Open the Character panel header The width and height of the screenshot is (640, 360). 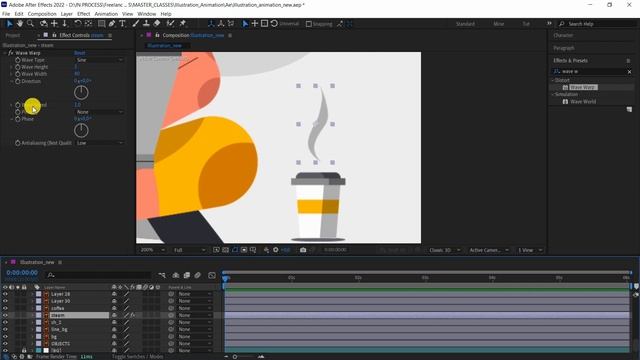pyautogui.click(x=563, y=36)
